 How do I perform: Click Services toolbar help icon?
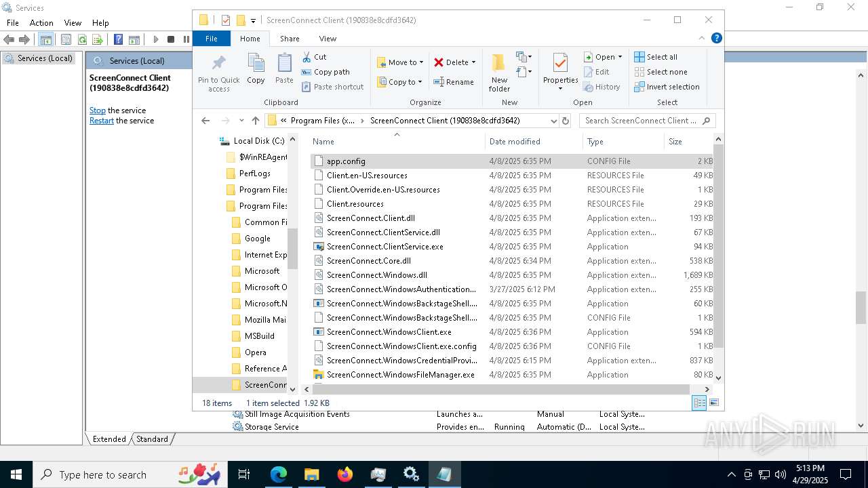(119, 40)
